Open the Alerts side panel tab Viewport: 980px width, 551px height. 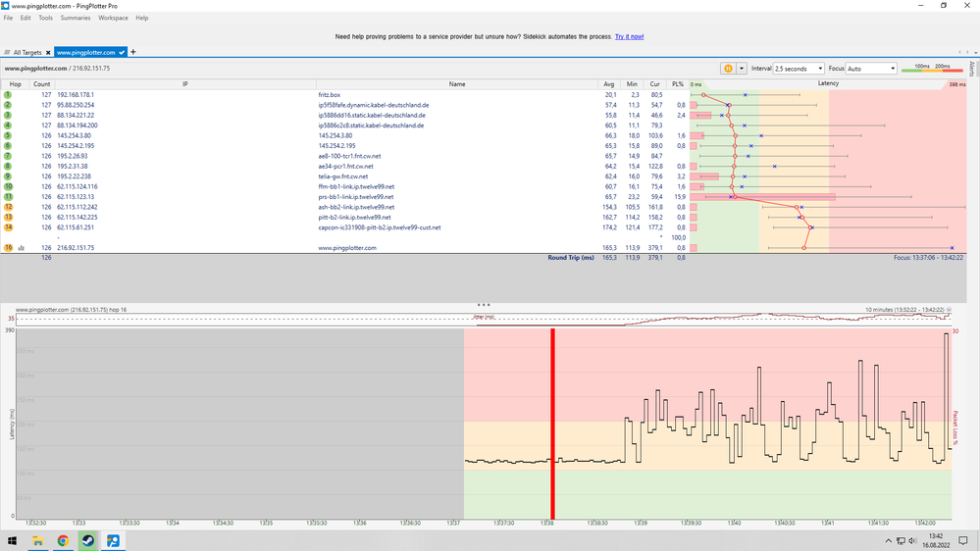click(972, 69)
